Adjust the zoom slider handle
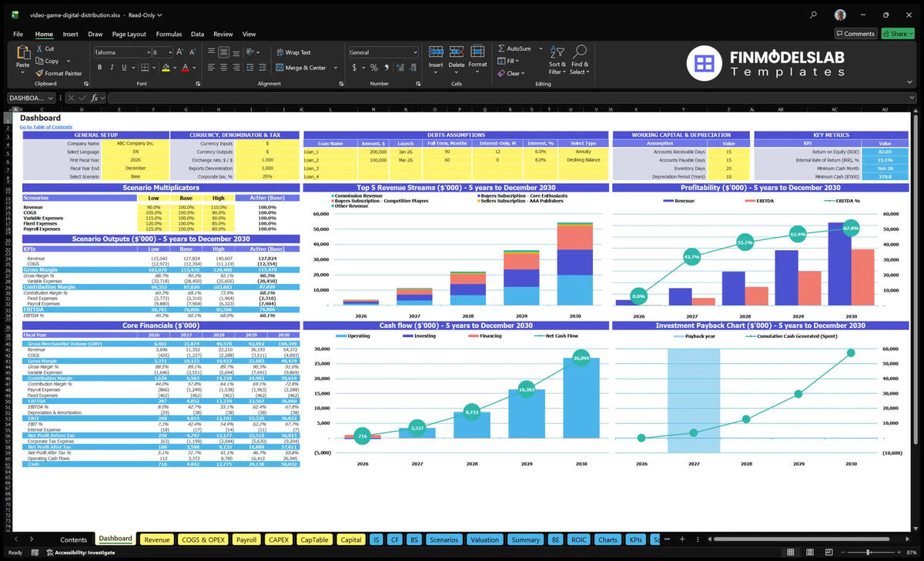 869,553
